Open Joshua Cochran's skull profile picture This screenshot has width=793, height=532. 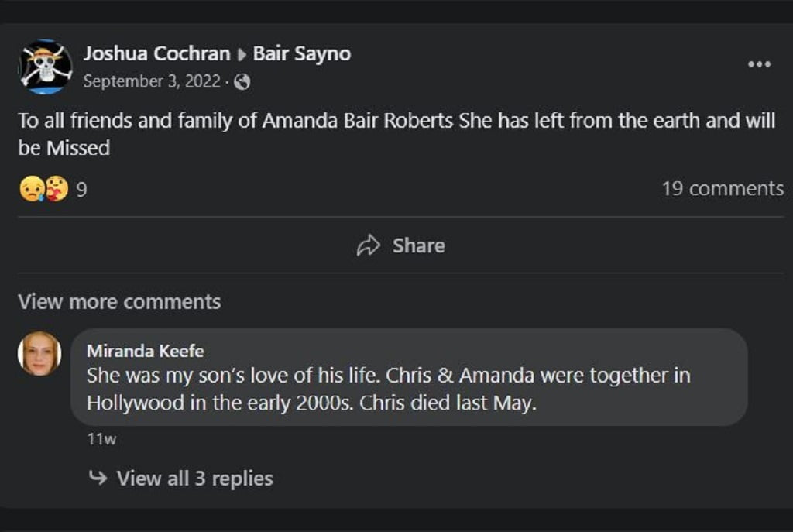tap(45, 67)
